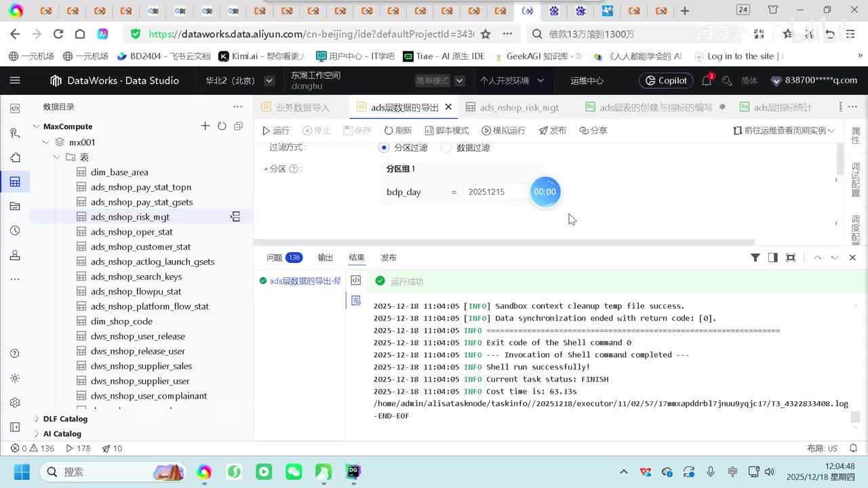This screenshot has width=868, height=488.
Task: Open the sidebar user stamp icon
Action: [x=15, y=255]
